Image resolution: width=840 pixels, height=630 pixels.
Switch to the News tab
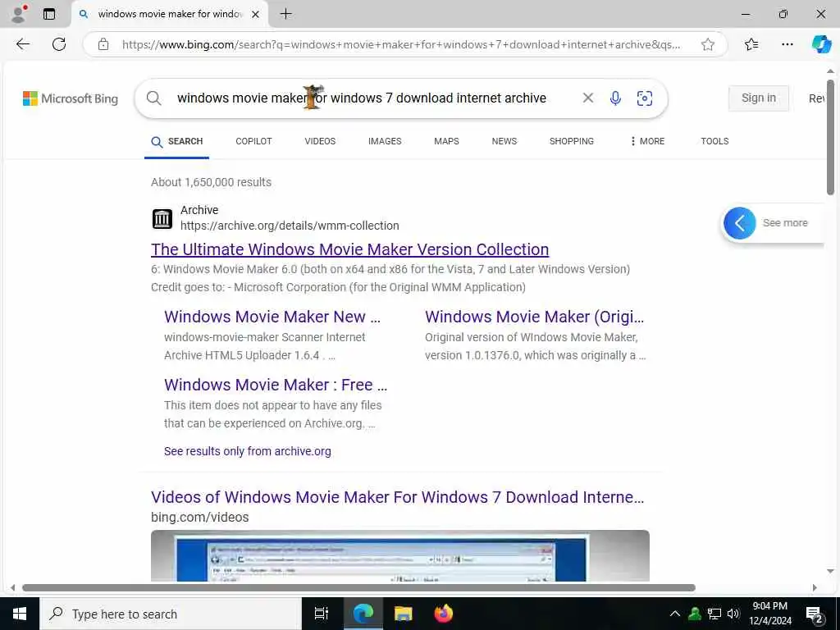(504, 141)
